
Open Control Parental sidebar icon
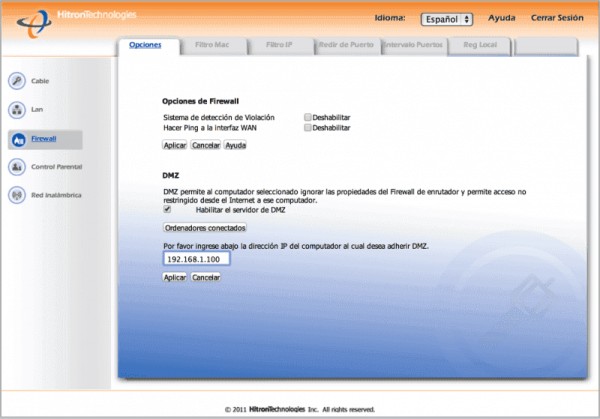[x=17, y=167]
